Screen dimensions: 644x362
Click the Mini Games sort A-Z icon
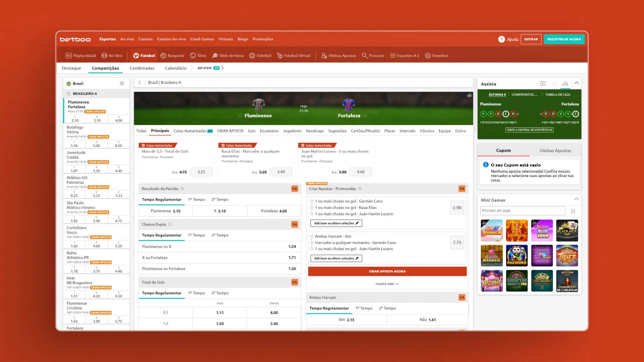(573, 211)
